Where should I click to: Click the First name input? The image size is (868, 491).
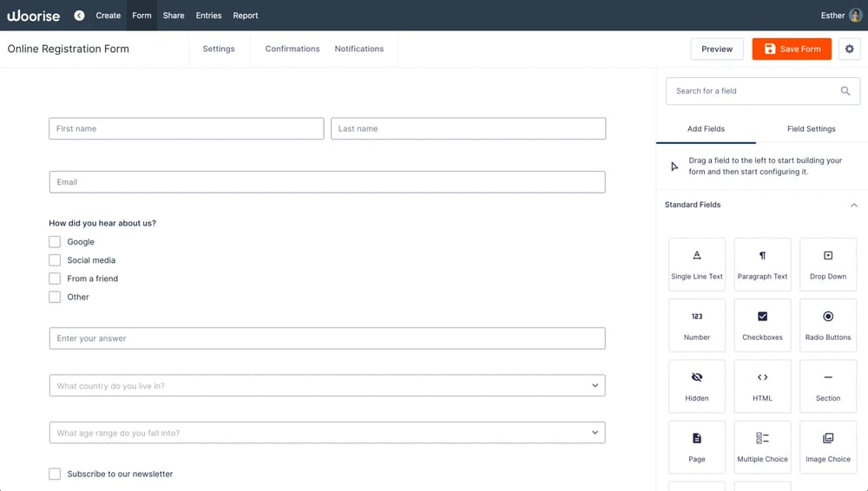click(186, 128)
